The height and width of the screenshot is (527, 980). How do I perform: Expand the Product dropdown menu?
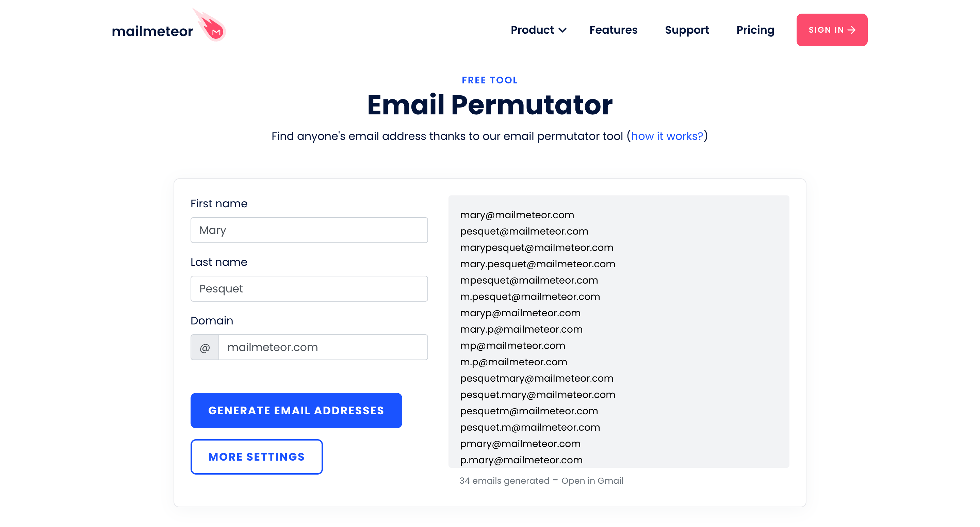(x=538, y=30)
